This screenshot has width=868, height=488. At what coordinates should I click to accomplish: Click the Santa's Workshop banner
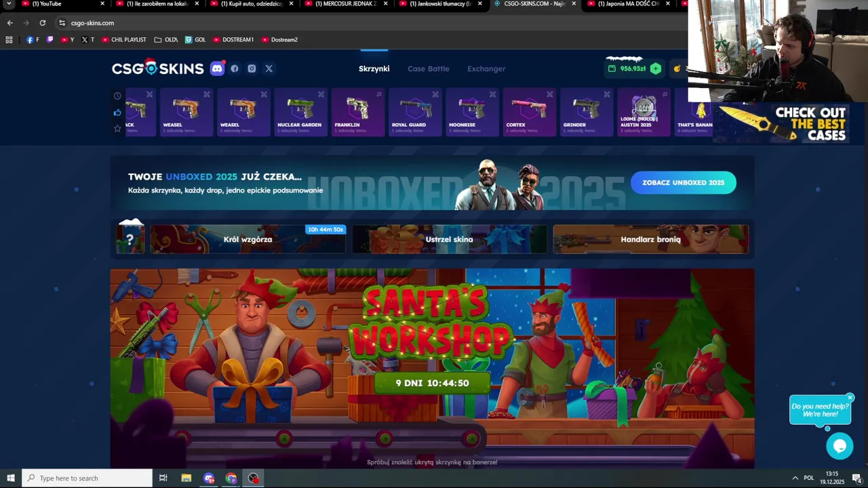pyautogui.click(x=433, y=368)
